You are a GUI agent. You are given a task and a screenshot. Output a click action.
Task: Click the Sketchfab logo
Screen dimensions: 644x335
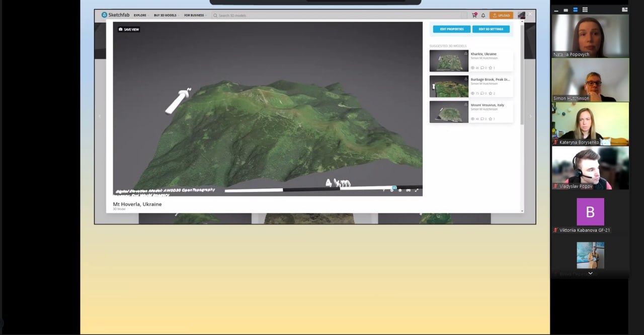(x=114, y=15)
